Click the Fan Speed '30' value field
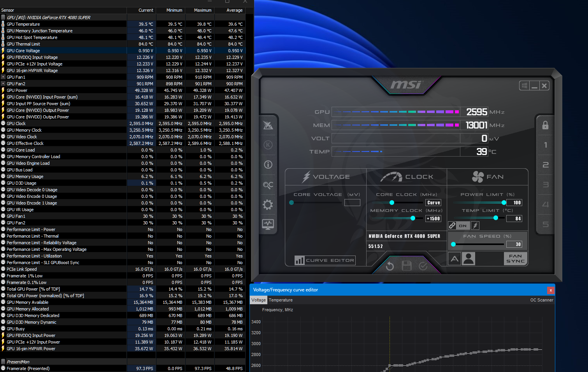588x372 pixels. [x=514, y=244]
